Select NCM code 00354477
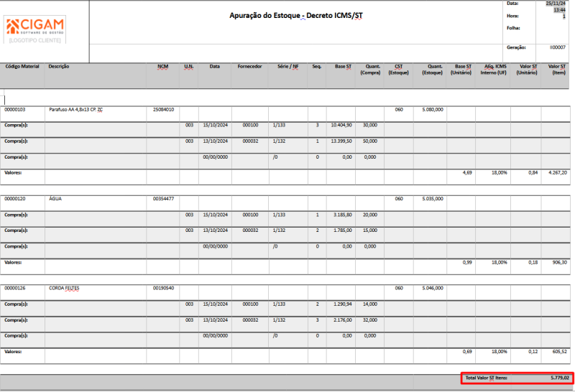575x392 pixels. [164, 199]
